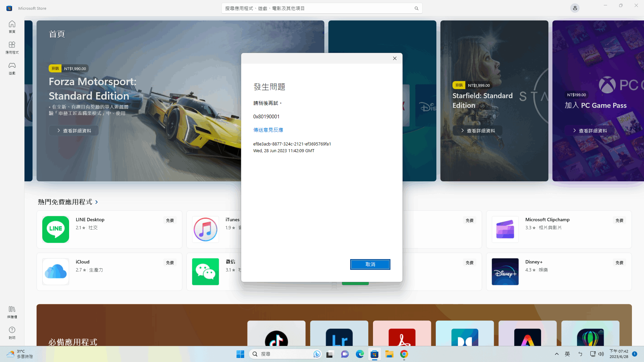Click the 英 input language indicator
Screen dimensions: 644x362
568,354
